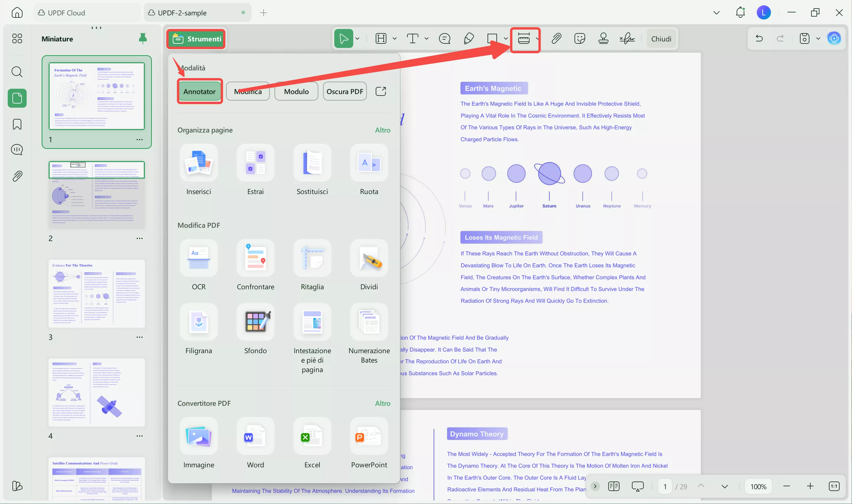Select page 3 thumbnail
The height and width of the screenshot is (504, 852).
coord(97,293)
